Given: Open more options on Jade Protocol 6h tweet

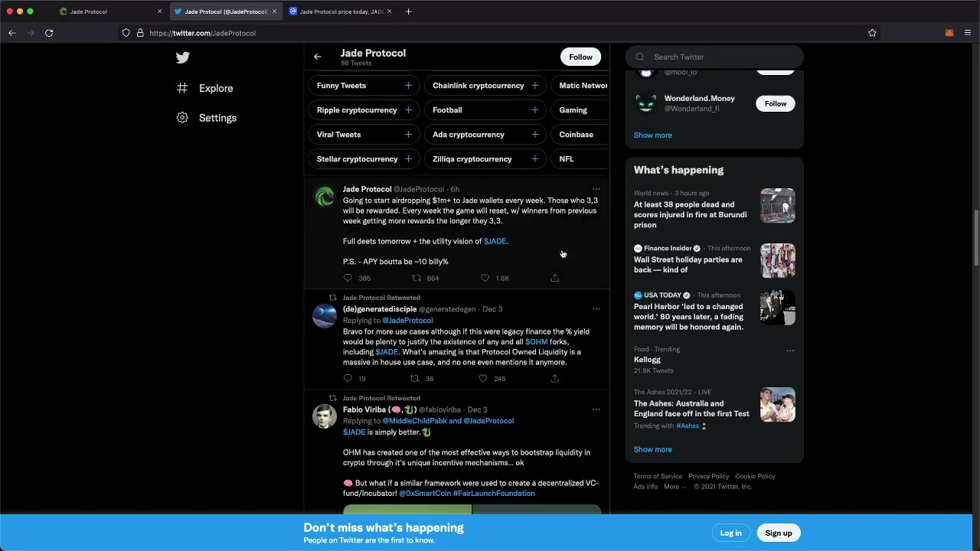Looking at the screenshot, I should pyautogui.click(x=596, y=189).
